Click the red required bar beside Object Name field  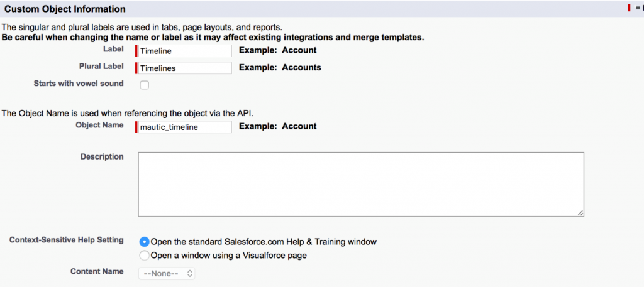pos(136,127)
